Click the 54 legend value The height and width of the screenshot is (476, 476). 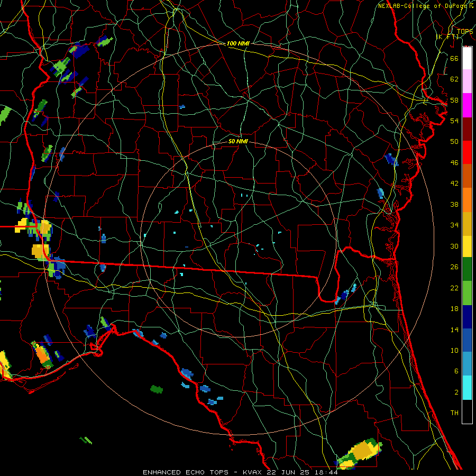tap(454, 121)
